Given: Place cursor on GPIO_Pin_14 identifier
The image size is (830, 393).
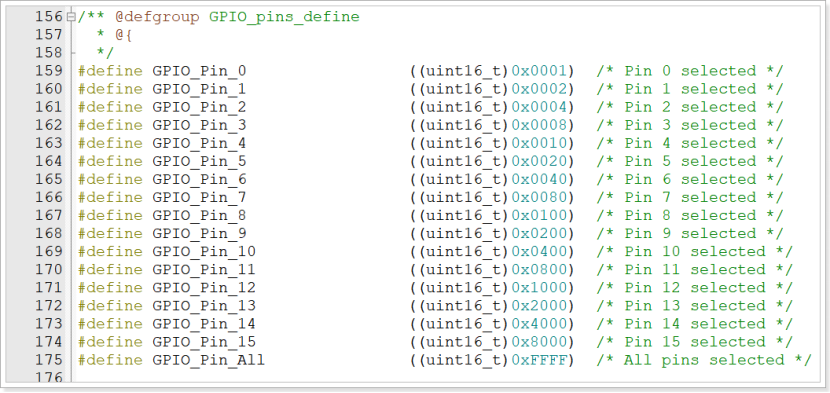Looking at the screenshot, I should [204, 324].
